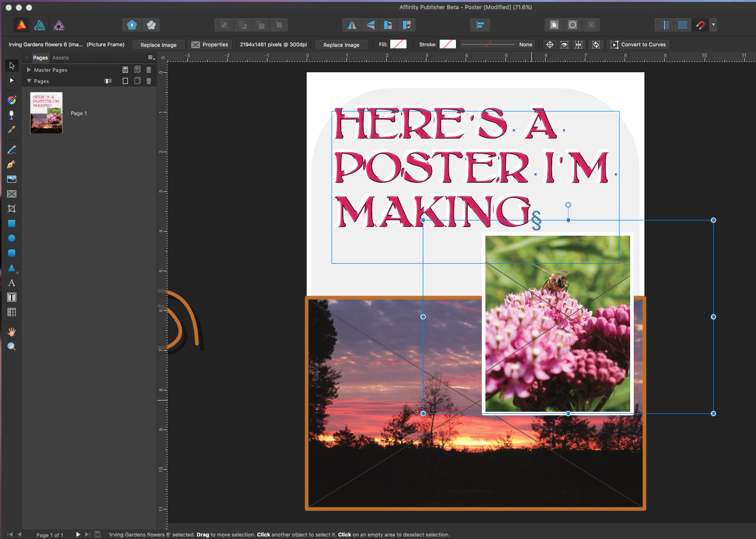Select the Move tool

tap(12, 66)
